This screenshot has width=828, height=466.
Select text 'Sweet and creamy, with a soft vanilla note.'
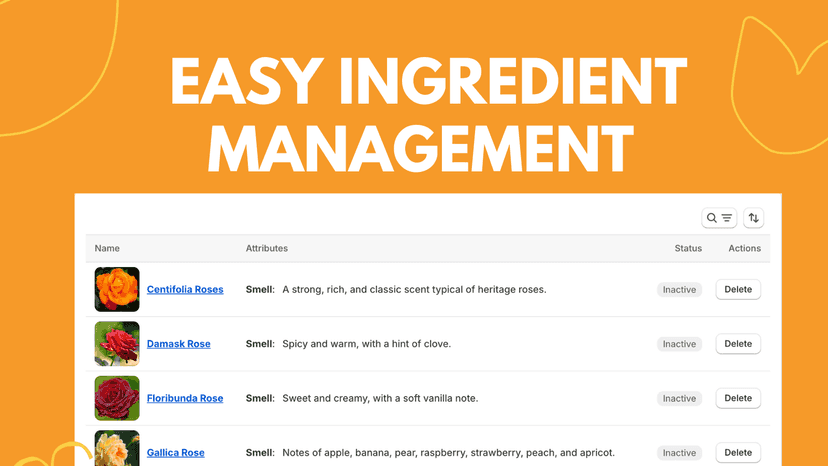coord(380,398)
